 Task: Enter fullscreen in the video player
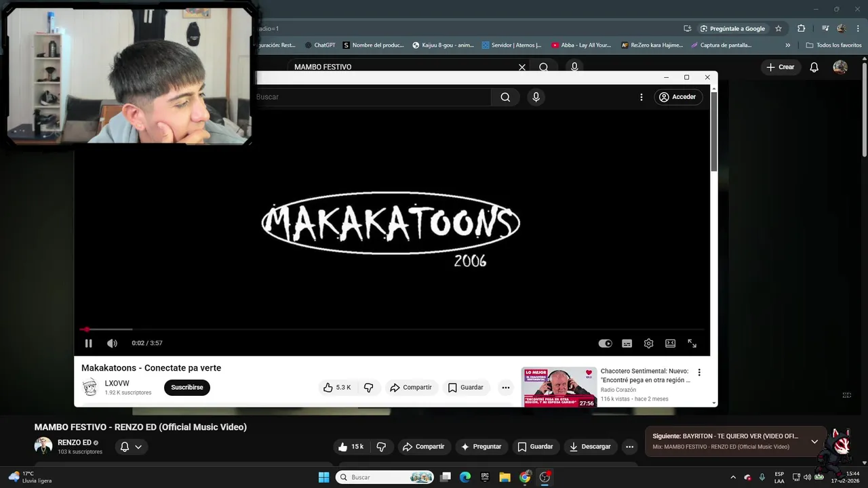click(x=692, y=344)
